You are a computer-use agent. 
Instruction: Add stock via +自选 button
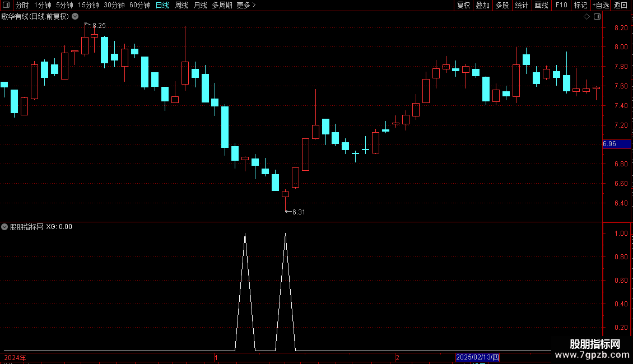point(601,5)
